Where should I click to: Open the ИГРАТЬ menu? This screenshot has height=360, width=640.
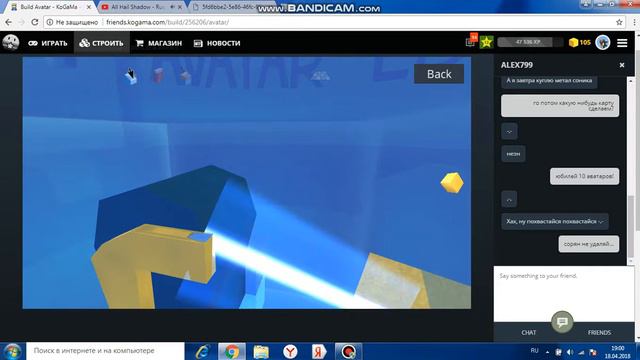[48, 43]
